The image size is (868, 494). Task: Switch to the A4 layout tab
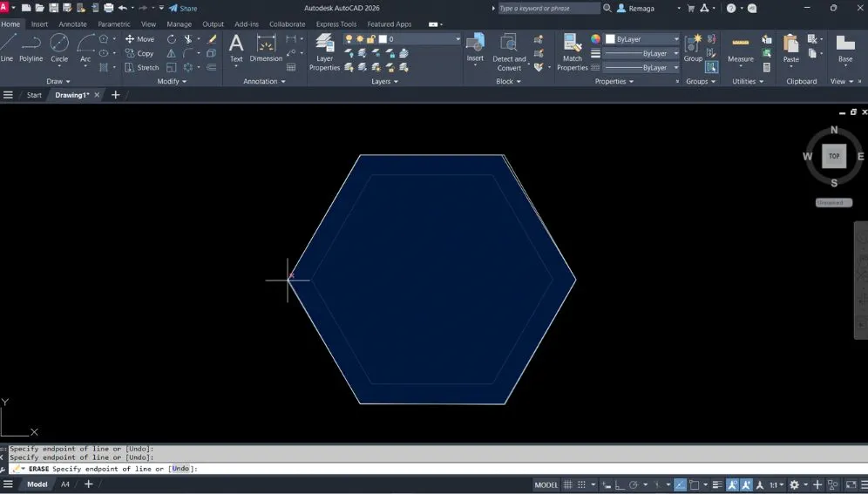pos(64,484)
